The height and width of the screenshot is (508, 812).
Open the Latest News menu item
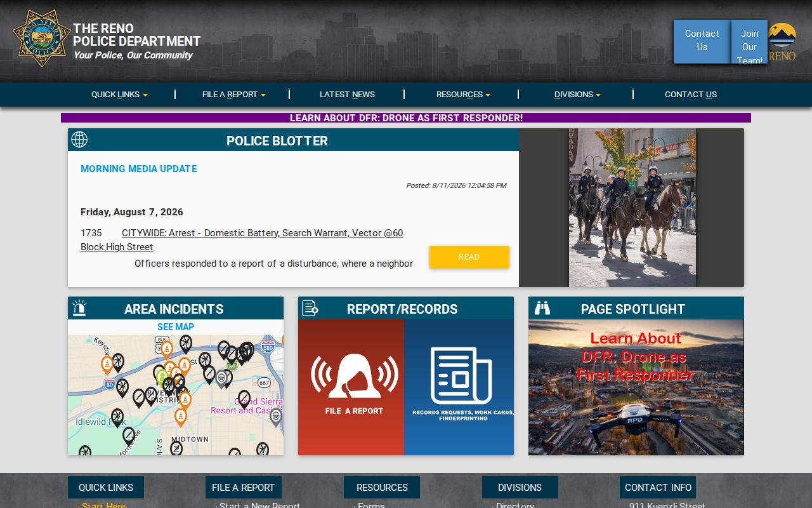point(347,95)
